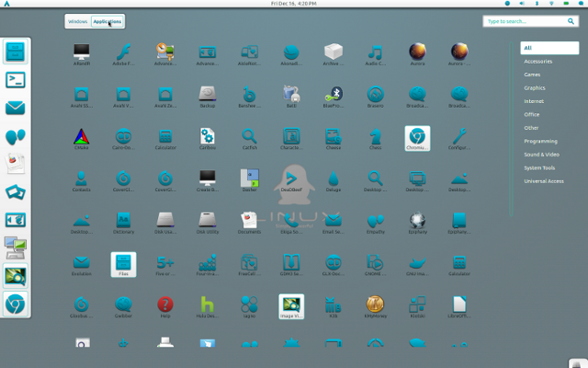Select the Office category
The image size is (588, 368).
[x=531, y=114]
